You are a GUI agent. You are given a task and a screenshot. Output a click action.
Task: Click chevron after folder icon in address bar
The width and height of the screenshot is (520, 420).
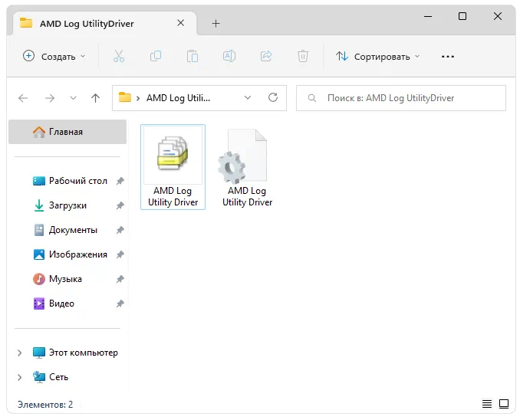click(x=138, y=98)
